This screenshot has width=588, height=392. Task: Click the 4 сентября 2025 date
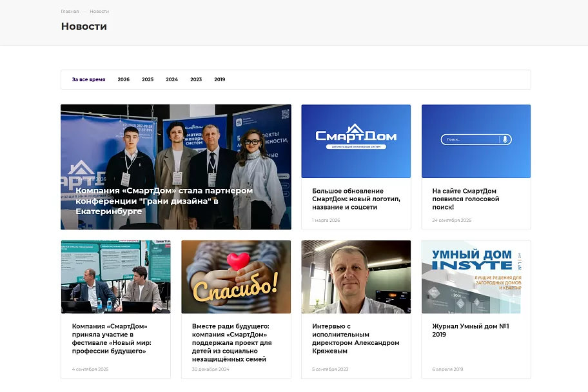pyautogui.click(x=90, y=369)
